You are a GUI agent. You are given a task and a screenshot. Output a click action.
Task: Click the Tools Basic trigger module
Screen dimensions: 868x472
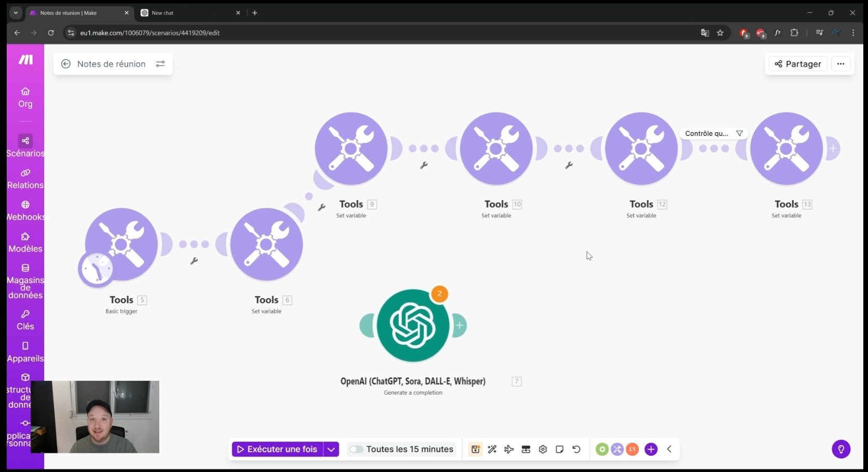coord(121,244)
